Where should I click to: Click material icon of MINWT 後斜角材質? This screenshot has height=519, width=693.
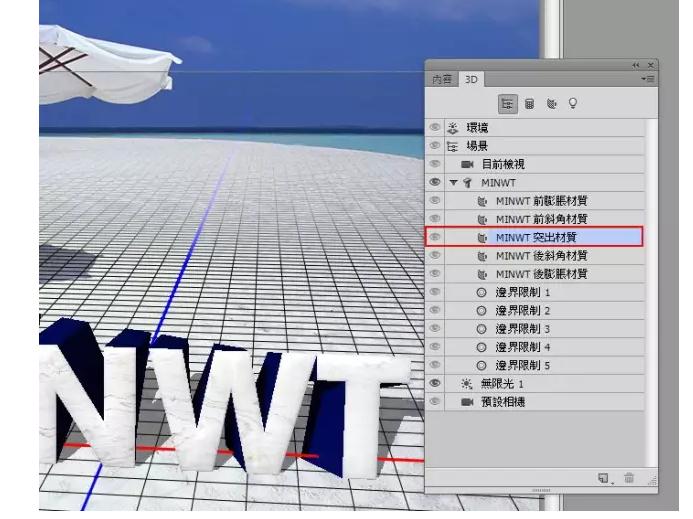pos(482,256)
